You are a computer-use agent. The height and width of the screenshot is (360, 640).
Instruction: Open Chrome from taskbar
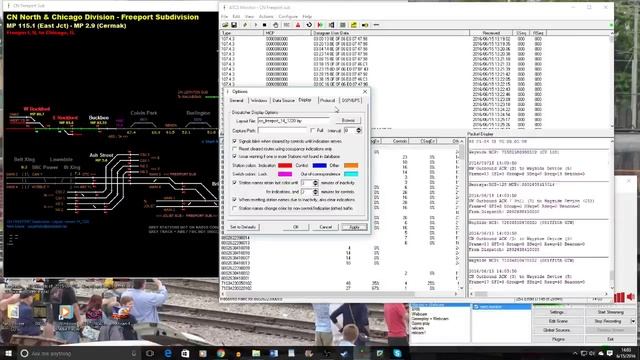[x=221, y=353]
